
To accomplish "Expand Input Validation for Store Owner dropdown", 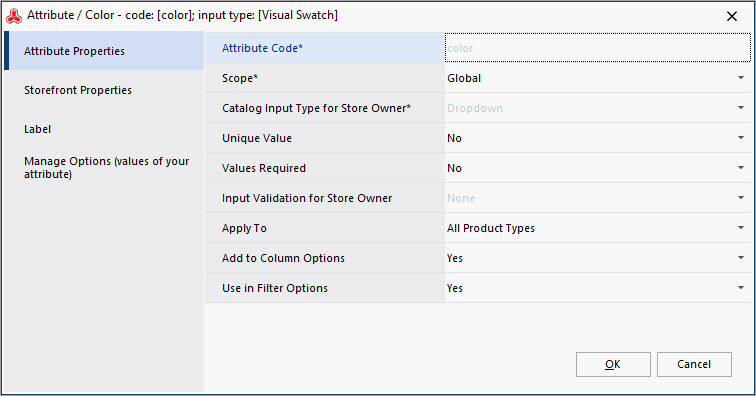I will (x=741, y=198).
